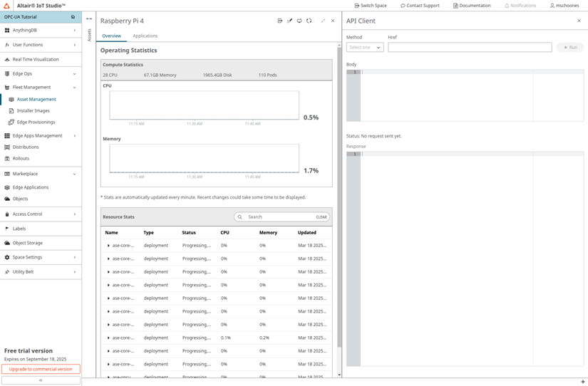Click the Utility Belt pin icon
This screenshot has height=386, width=588.
7,272
